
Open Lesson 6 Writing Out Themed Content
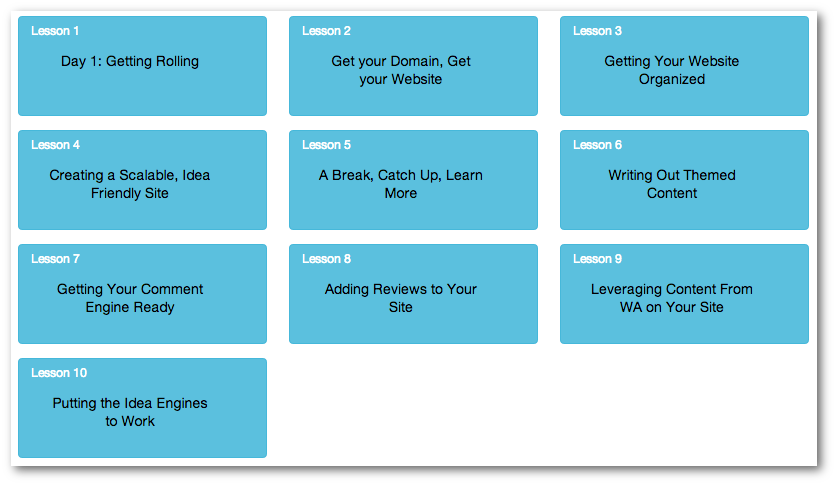point(684,180)
